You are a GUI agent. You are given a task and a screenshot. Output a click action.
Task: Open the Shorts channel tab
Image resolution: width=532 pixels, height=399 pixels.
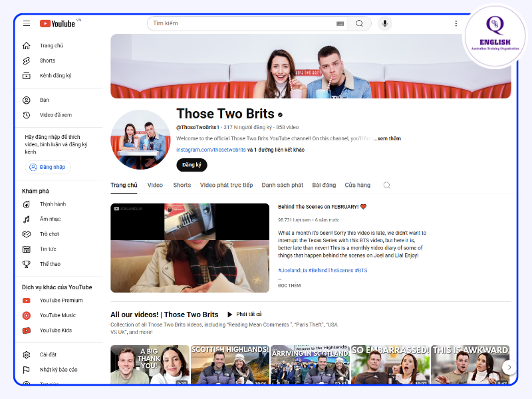182,186
